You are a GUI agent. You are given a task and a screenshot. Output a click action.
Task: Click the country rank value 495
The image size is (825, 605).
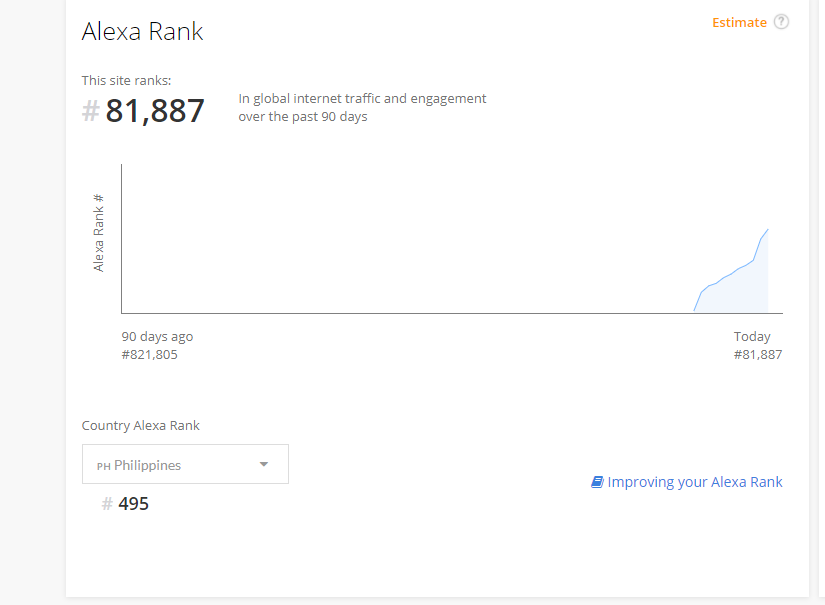click(134, 504)
